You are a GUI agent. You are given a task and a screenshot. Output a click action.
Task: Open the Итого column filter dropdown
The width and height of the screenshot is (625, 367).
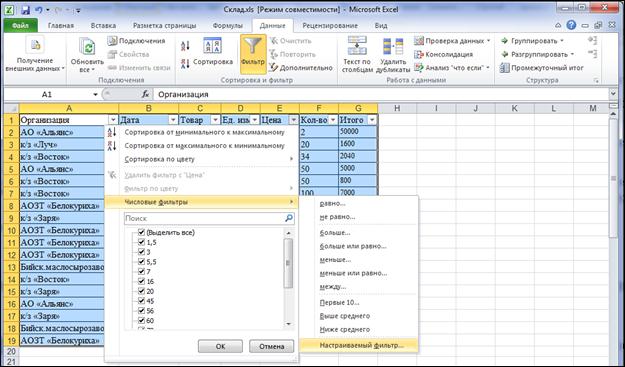[x=372, y=120]
